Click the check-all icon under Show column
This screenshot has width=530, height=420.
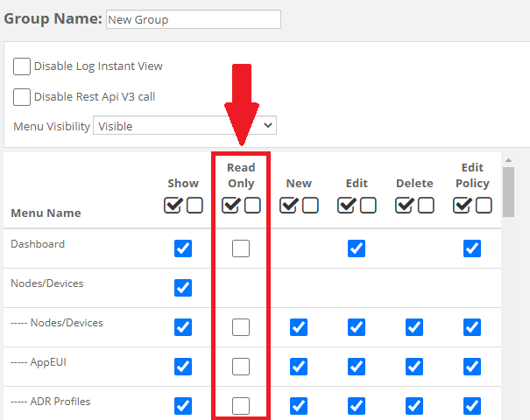tap(173, 205)
